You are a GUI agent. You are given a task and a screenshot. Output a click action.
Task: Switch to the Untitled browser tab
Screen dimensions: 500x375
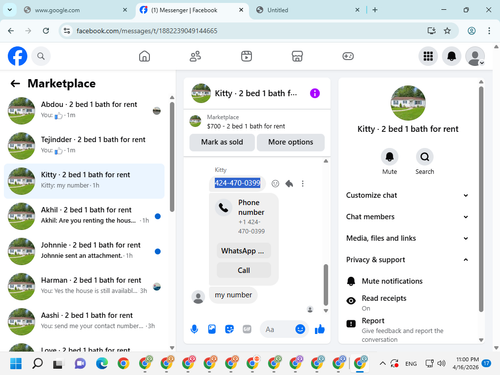coord(307,10)
